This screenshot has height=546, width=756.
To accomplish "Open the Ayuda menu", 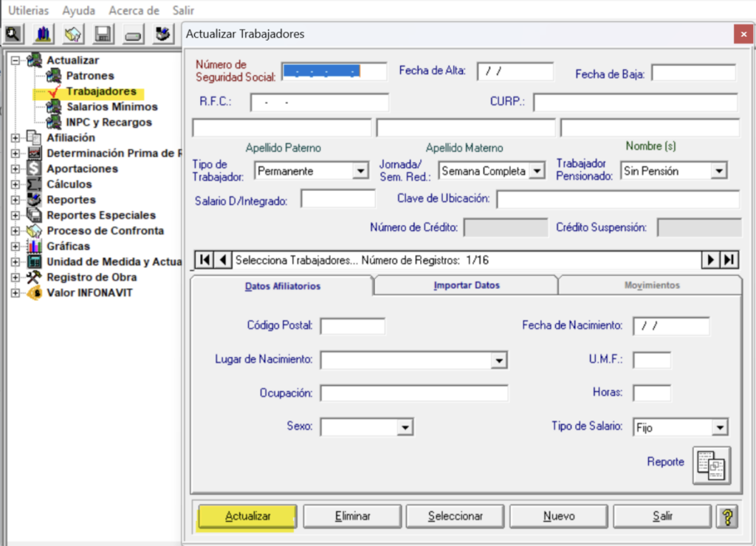I will (x=78, y=10).
